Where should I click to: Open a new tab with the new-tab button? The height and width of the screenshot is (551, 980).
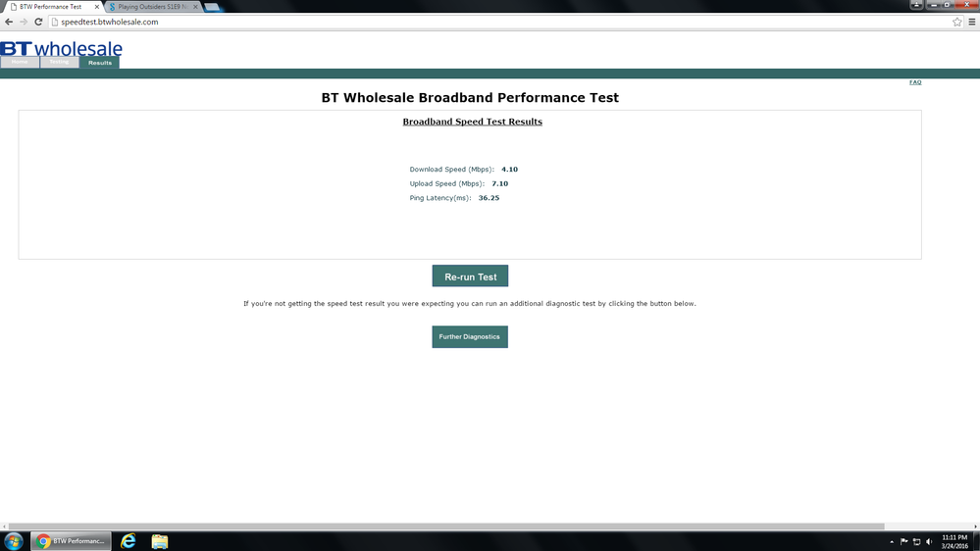[212, 7]
